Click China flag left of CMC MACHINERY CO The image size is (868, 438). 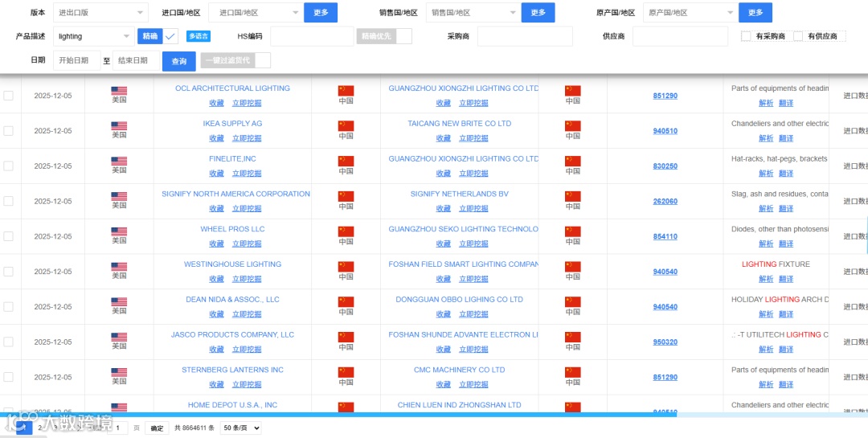click(x=346, y=372)
